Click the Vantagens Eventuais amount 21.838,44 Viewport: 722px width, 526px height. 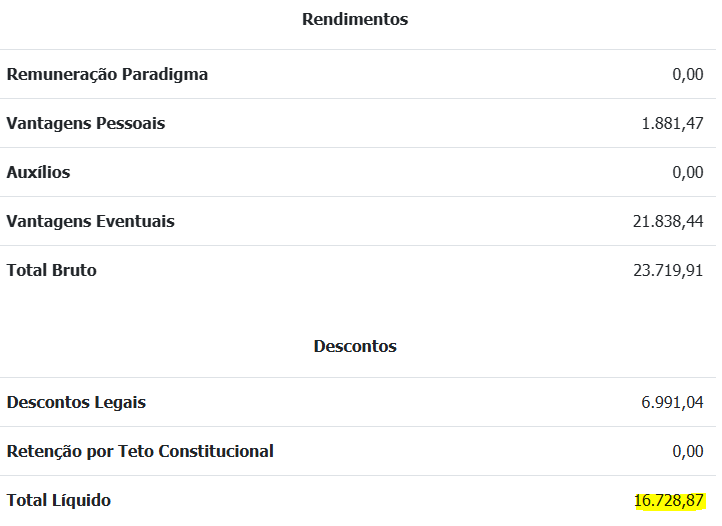coord(668,222)
